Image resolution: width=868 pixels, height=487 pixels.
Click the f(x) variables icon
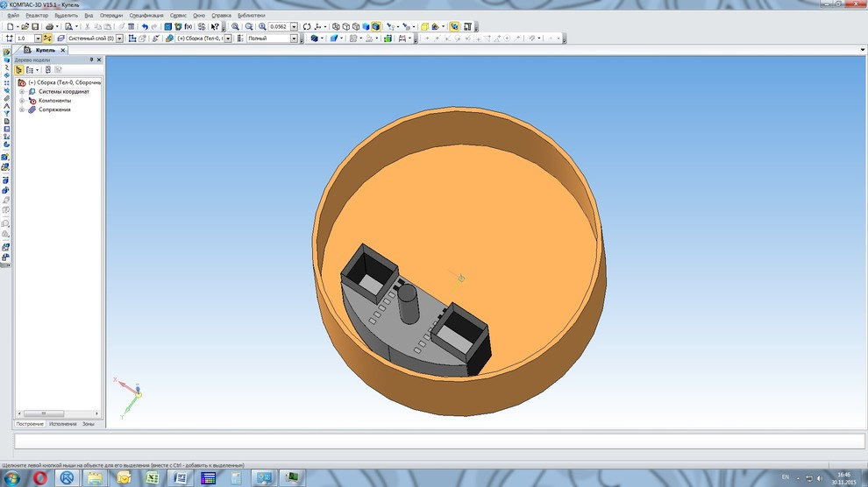pos(188,27)
